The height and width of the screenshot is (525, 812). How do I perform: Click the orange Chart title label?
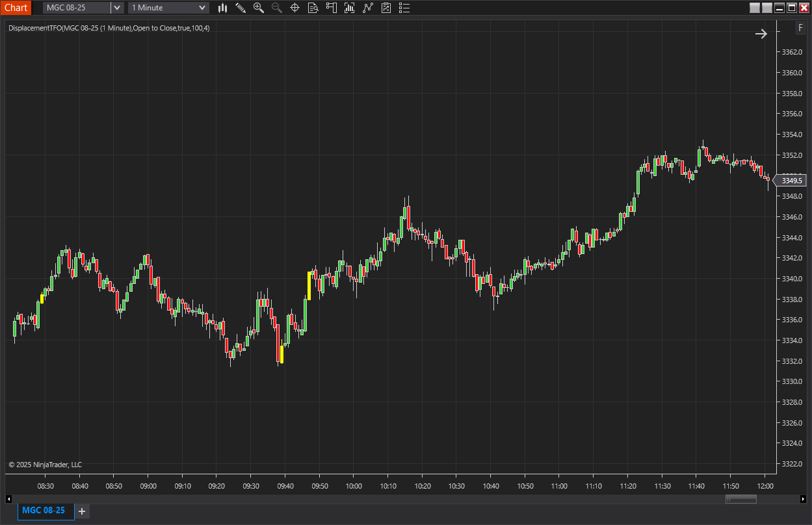click(x=16, y=8)
